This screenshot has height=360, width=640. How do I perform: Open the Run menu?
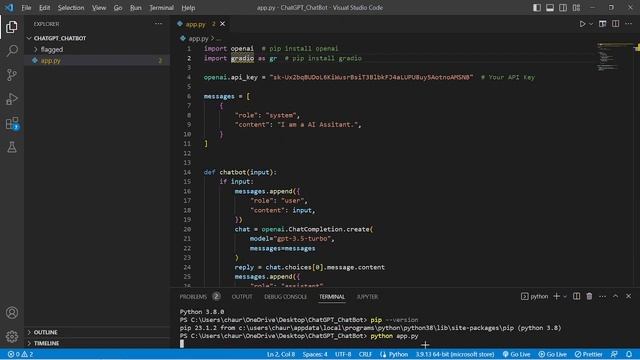click(x=136, y=8)
